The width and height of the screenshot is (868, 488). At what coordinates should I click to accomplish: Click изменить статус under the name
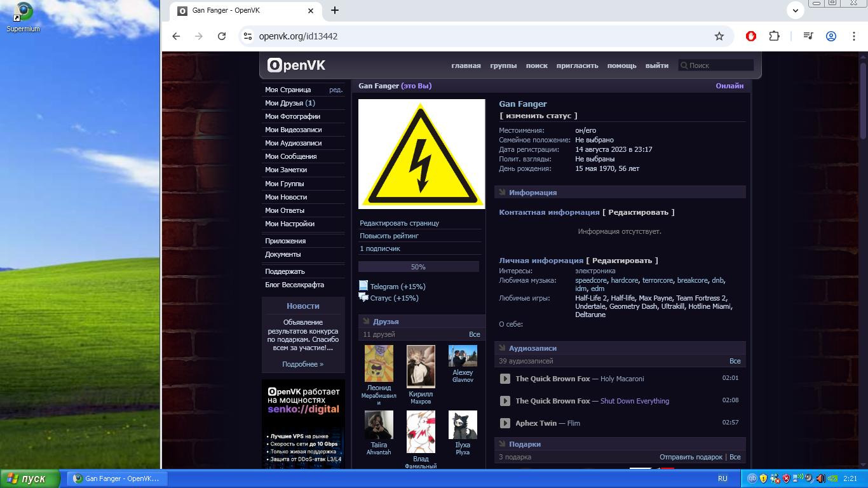(x=538, y=116)
